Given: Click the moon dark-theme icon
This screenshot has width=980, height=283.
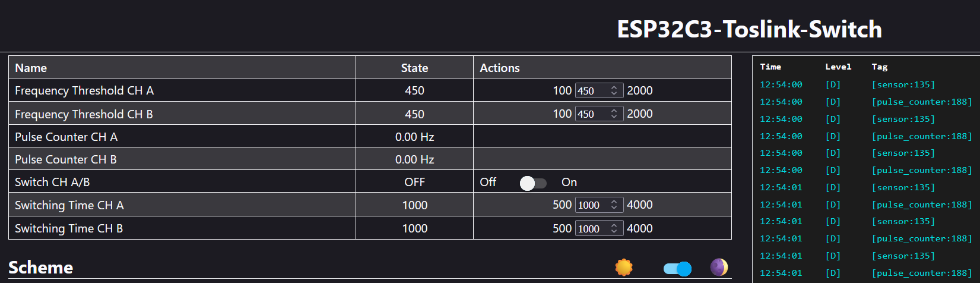Looking at the screenshot, I should click(x=719, y=267).
